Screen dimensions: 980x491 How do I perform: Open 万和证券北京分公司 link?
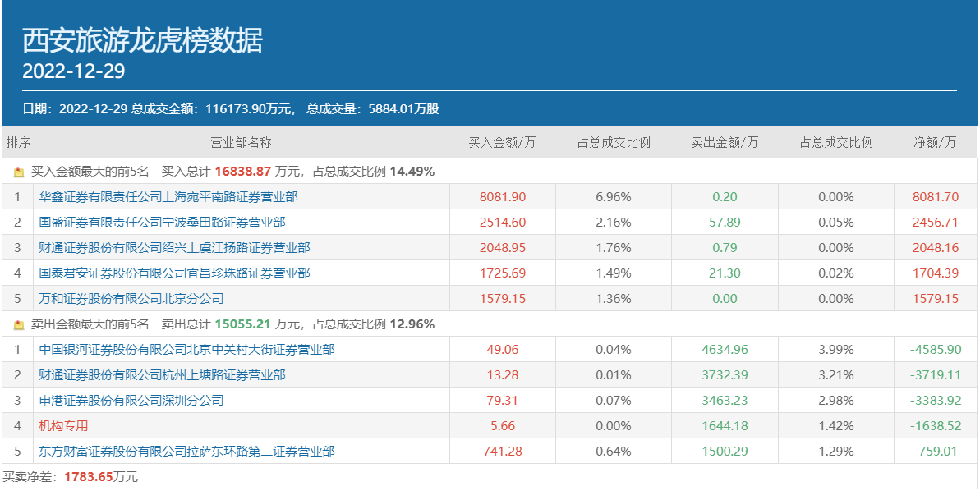pyautogui.click(x=131, y=299)
